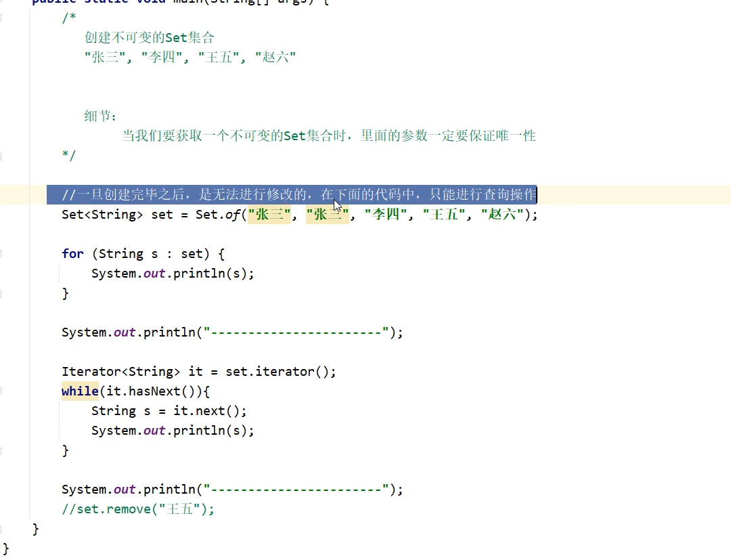This screenshot has height=560, width=731.
Task: Click the dashed println after the for loop
Action: coord(232,332)
